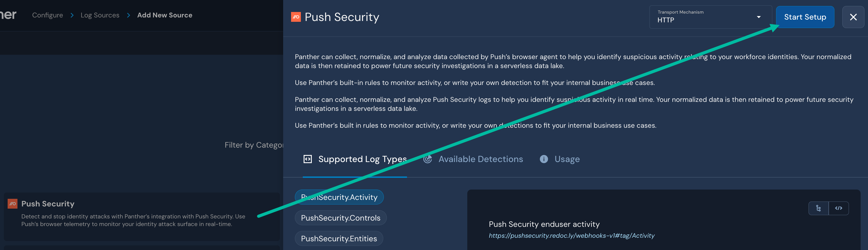The width and height of the screenshot is (868, 250).
Task: Navigate to Log Sources via the breadcrumb
Action: pyautogui.click(x=100, y=15)
